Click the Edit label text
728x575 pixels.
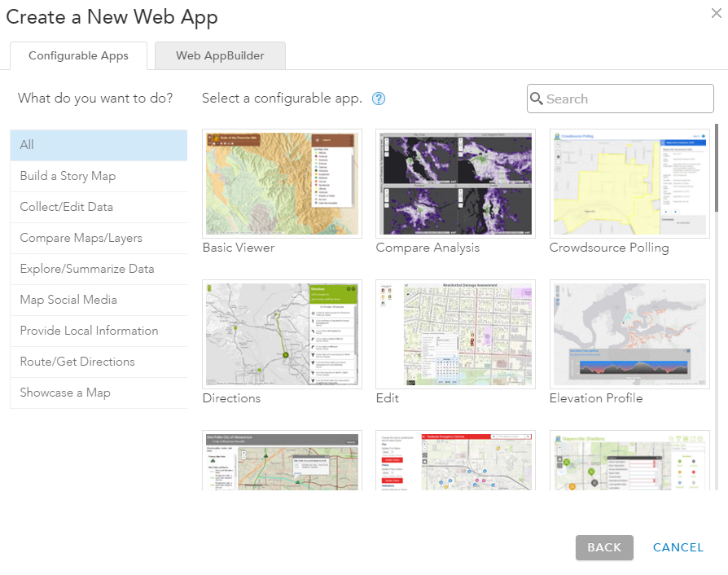(388, 398)
